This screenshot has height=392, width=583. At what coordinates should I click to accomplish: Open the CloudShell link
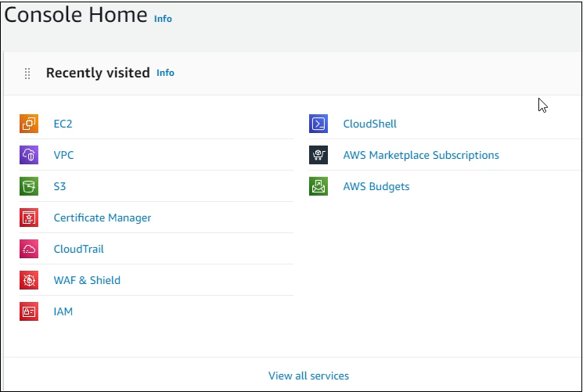tap(369, 124)
